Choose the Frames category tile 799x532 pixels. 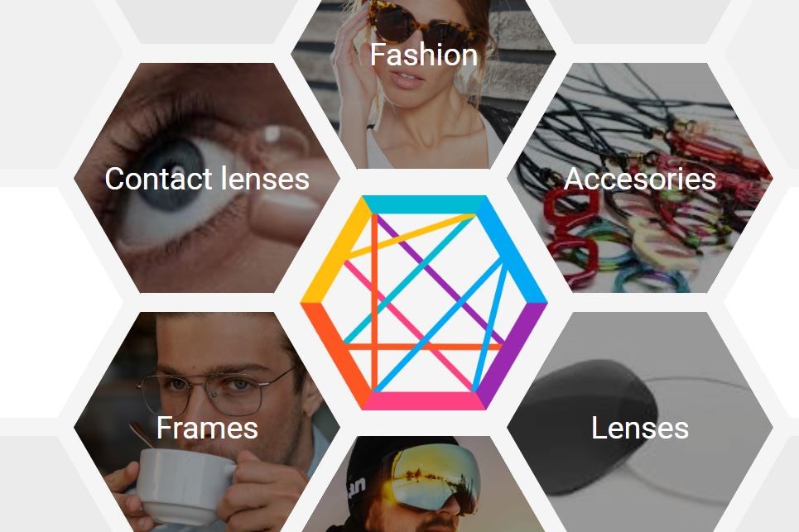point(206,422)
